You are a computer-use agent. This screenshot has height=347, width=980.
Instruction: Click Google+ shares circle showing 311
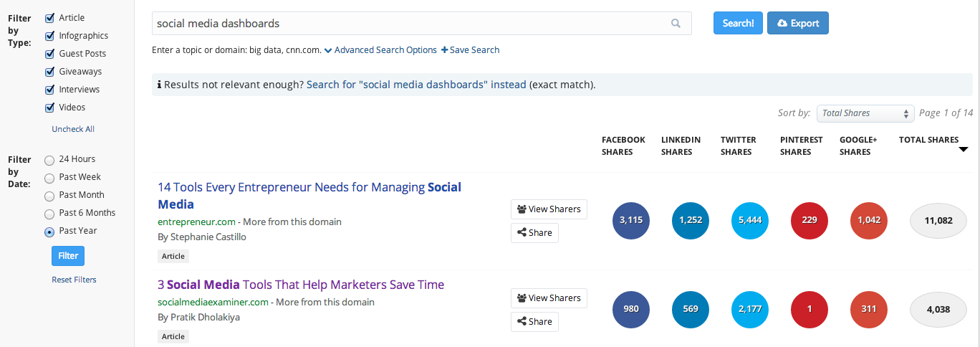tap(869, 310)
